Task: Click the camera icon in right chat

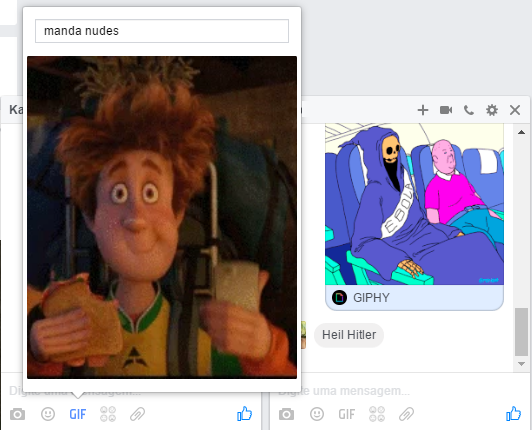Action: (286, 414)
